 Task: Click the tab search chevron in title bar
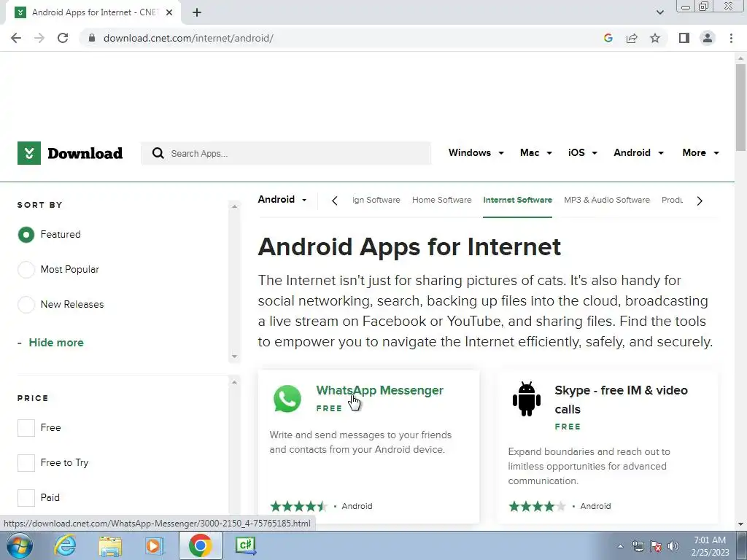click(x=659, y=12)
